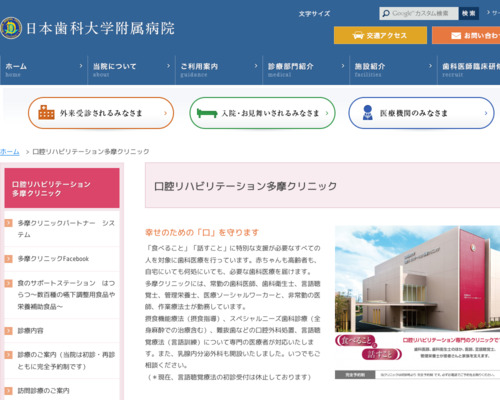Click the green bed icon
Screen dimensions: 500x400
[207, 113]
